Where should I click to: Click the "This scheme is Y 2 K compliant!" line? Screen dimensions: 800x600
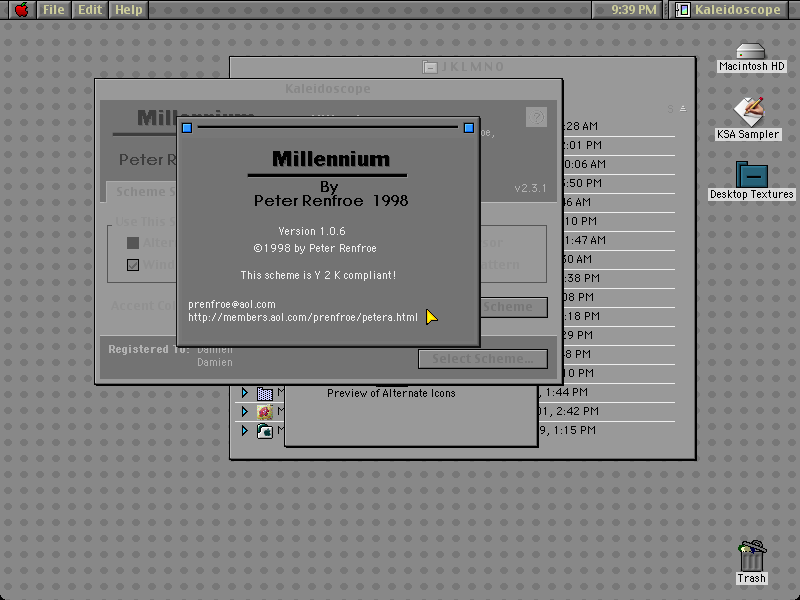tap(318, 275)
